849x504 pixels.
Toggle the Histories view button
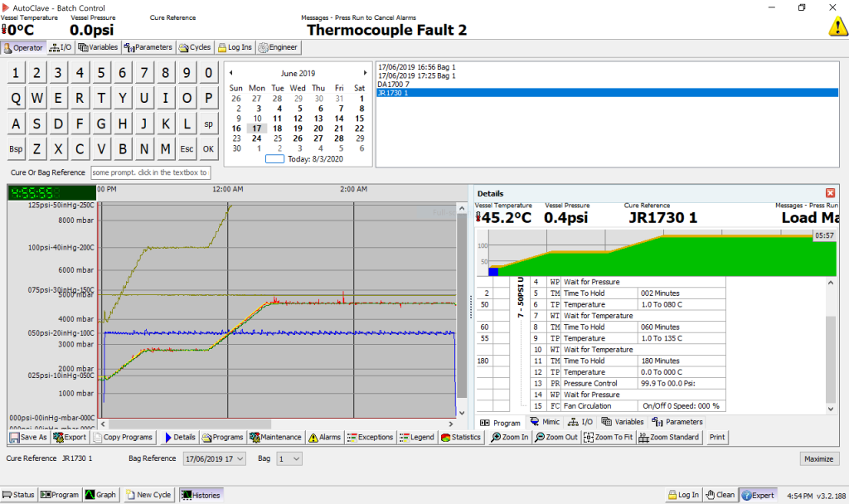(x=201, y=495)
